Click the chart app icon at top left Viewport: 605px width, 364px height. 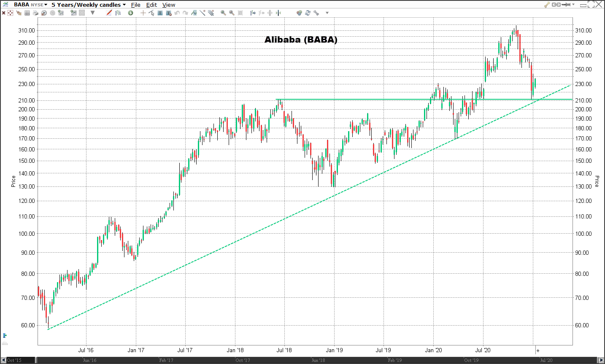pyautogui.click(x=5, y=4)
